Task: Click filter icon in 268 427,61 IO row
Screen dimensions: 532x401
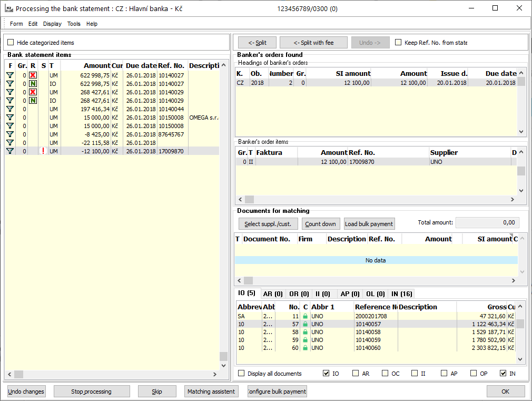Action: (x=10, y=101)
